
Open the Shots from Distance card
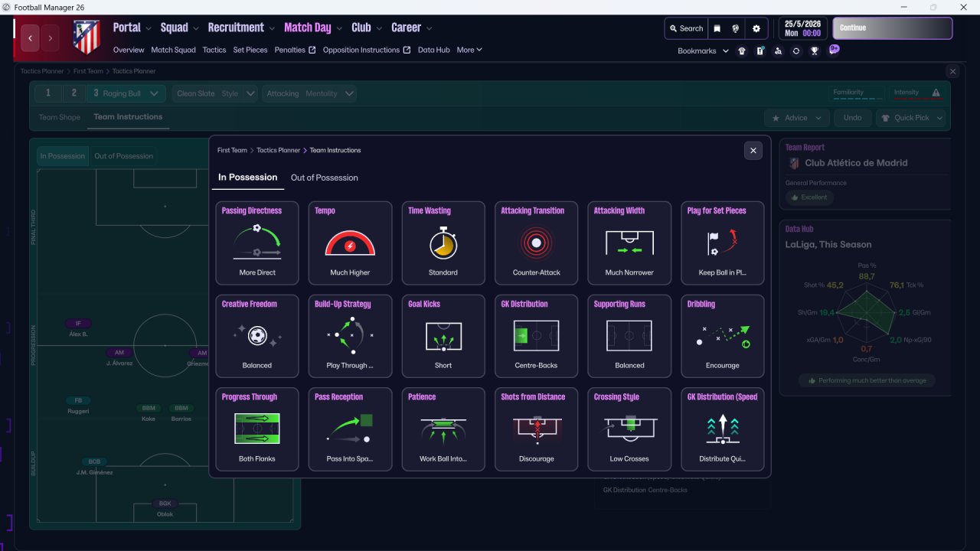point(536,429)
